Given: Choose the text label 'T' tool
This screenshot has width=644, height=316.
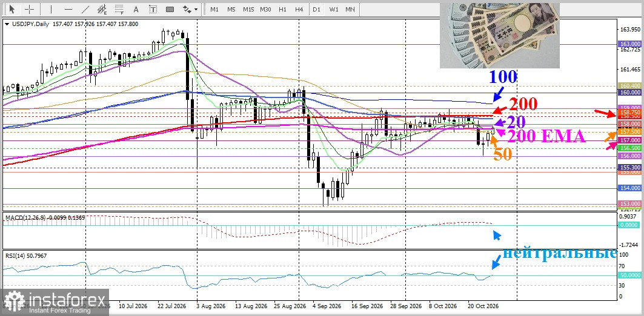Looking at the screenshot, I should [x=153, y=9].
